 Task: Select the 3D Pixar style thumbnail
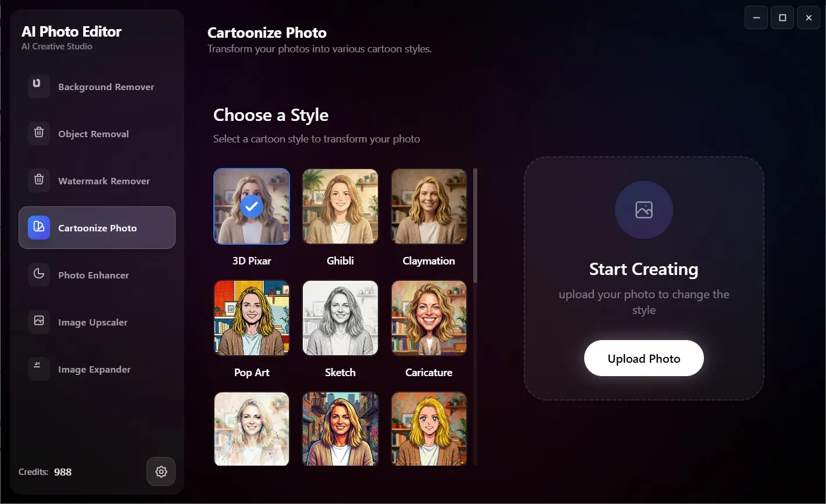[x=252, y=206]
